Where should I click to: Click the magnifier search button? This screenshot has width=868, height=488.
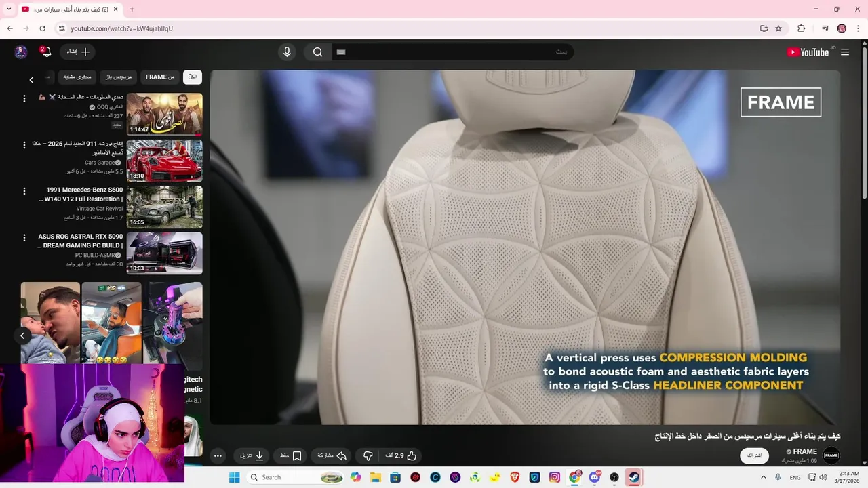(317, 52)
